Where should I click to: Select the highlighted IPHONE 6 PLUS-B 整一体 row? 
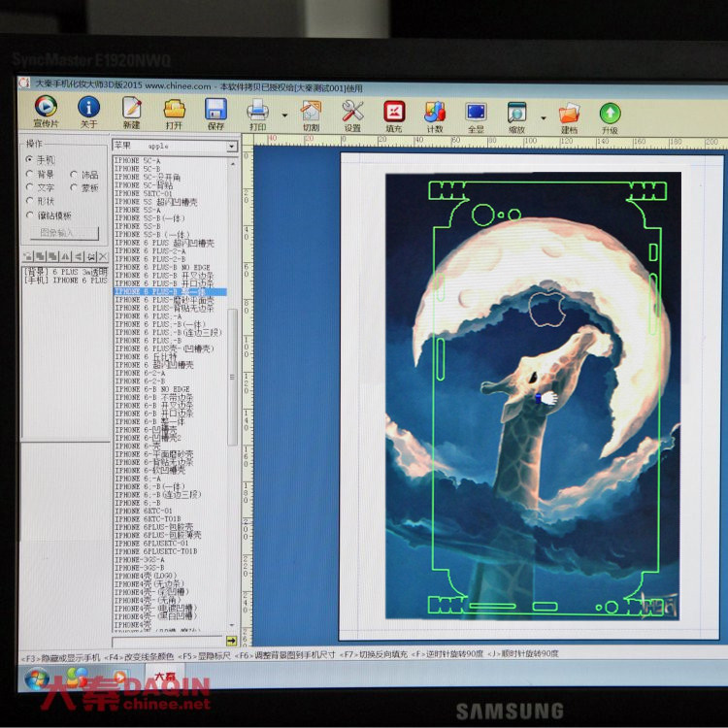pos(170,291)
